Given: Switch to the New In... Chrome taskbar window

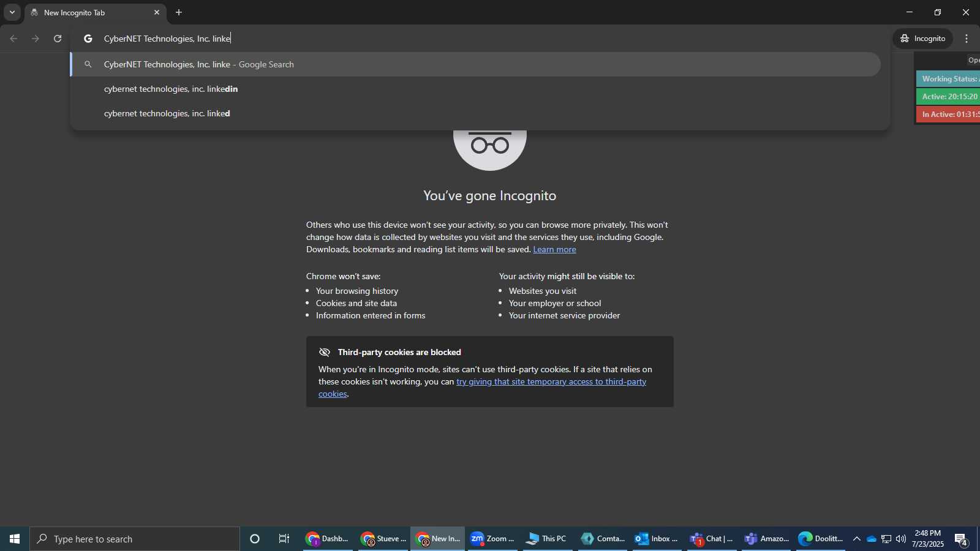Looking at the screenshot, I should 437,539.
